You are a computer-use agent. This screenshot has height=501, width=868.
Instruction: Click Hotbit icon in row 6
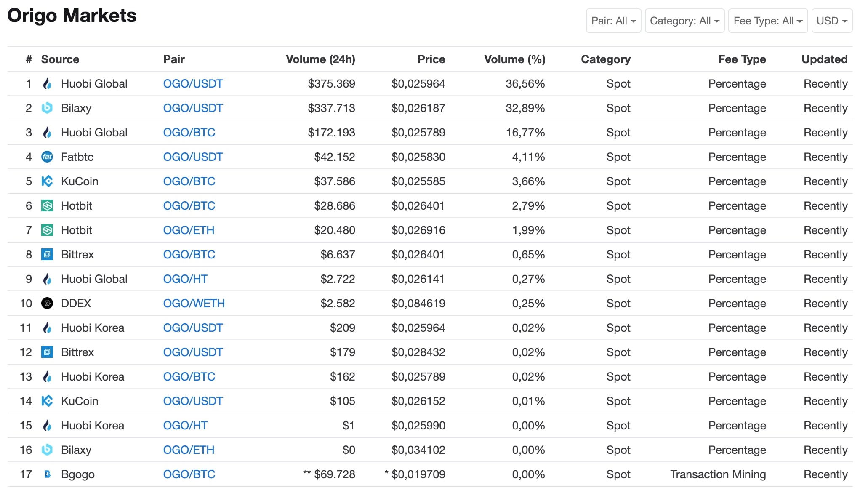coord(47,206)
